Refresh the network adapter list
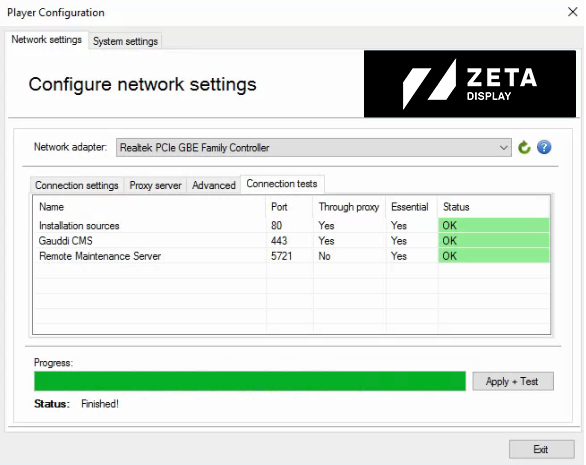Image resolution: width=586 pixels, height=465 pixels. (x=524, y=147)
